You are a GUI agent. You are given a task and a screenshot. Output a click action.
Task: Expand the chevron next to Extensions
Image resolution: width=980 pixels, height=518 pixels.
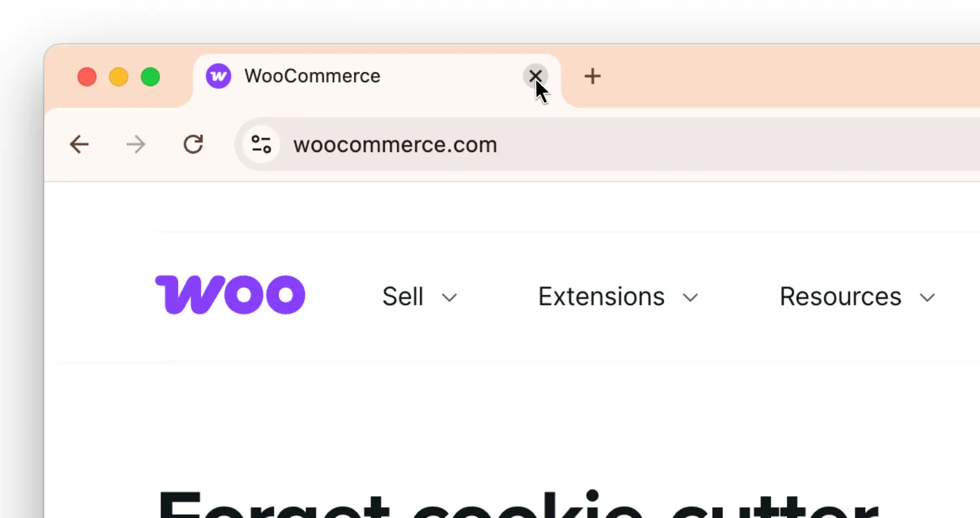[x=690, y=297]
